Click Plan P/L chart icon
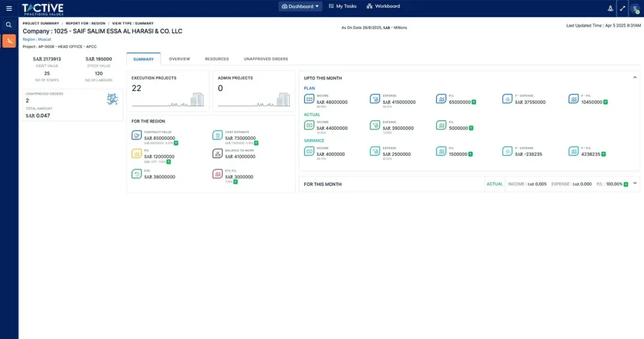Viewport: 644px width, 339px height. click(x=441, y=99)
